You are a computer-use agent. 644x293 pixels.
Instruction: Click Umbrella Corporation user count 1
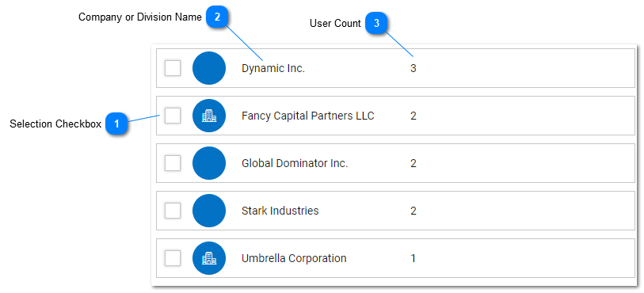[x=413, y=258]
